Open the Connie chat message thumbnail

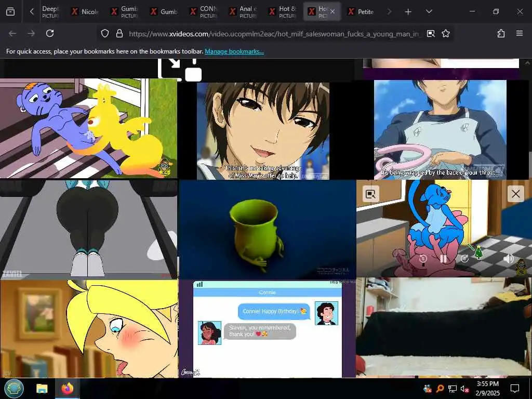(268, 329)
